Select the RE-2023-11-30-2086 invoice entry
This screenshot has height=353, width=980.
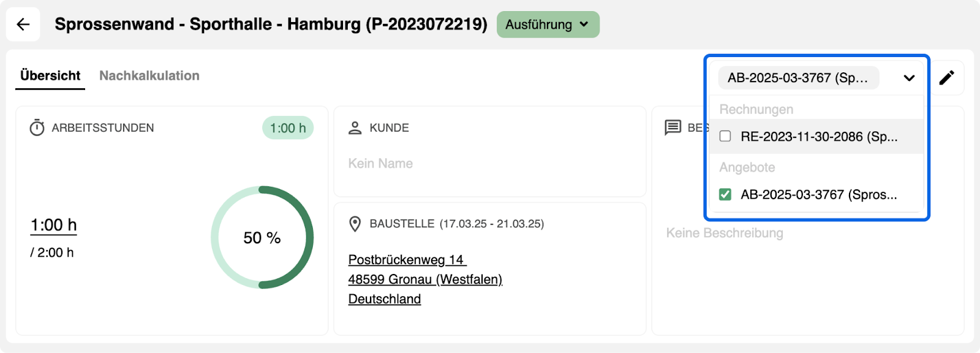(x=816, y=136)
